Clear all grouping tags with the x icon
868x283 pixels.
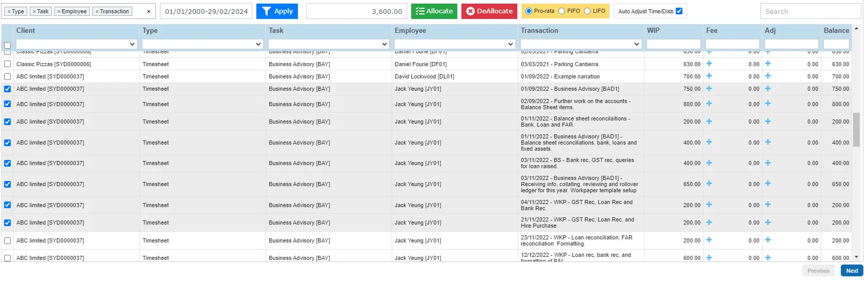pos(149,11)
